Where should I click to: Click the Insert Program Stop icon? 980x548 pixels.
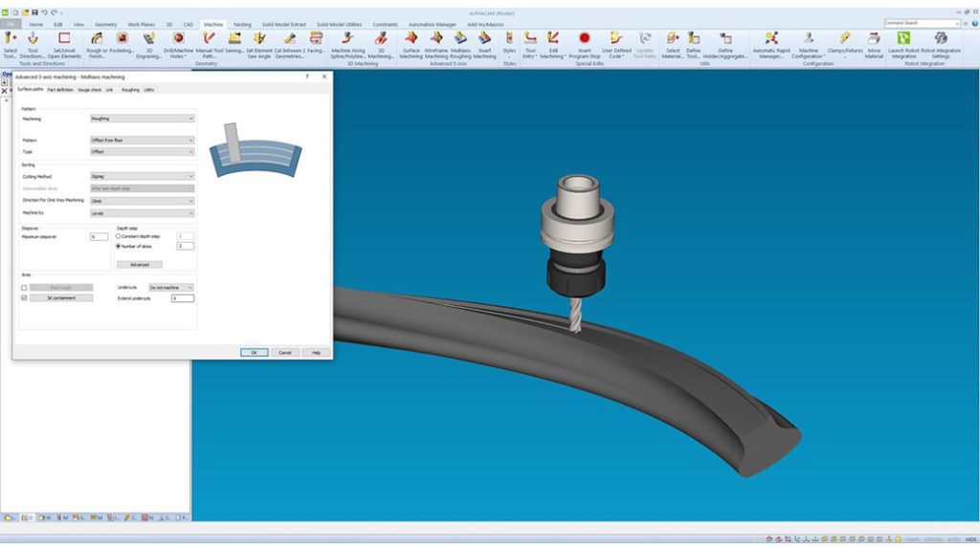(x=584, y=38)
